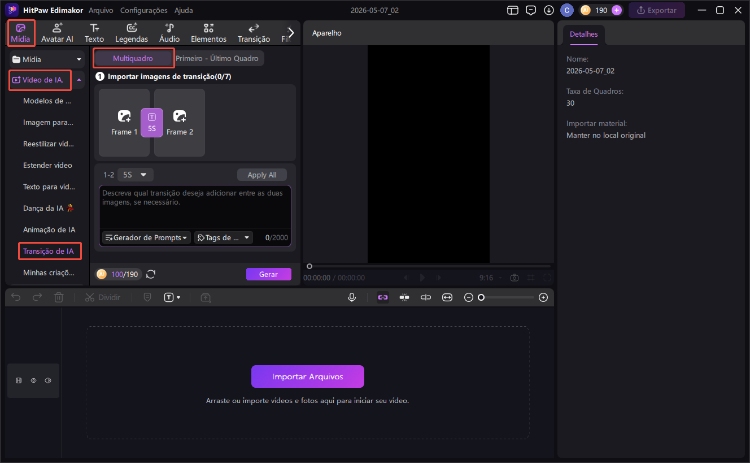Delete the selected clip with trash icon
The image size is (750, 463).
[59, 298]
